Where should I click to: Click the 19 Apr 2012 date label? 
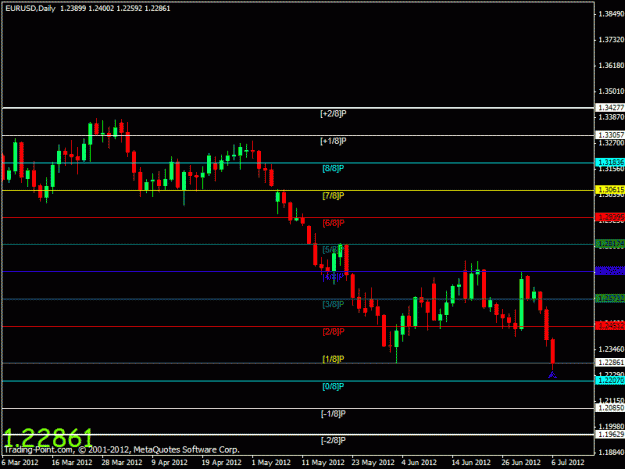[x=221, y=462]
